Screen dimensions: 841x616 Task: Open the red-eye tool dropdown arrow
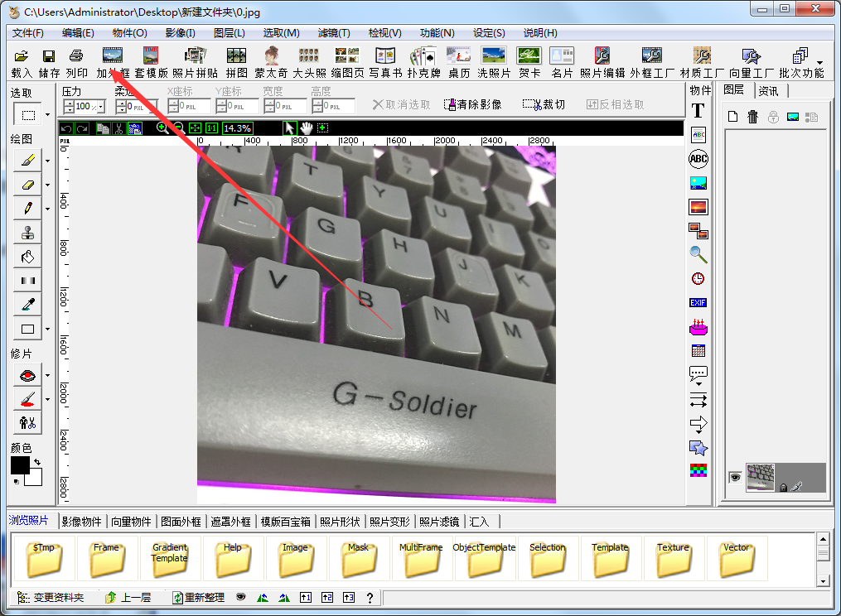coord(47,375)
